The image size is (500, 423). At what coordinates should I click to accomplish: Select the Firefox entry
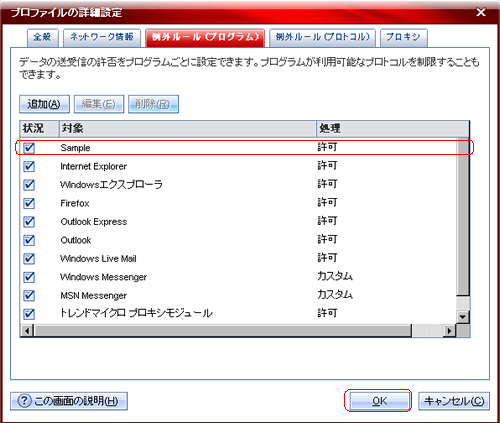(75, 203)
